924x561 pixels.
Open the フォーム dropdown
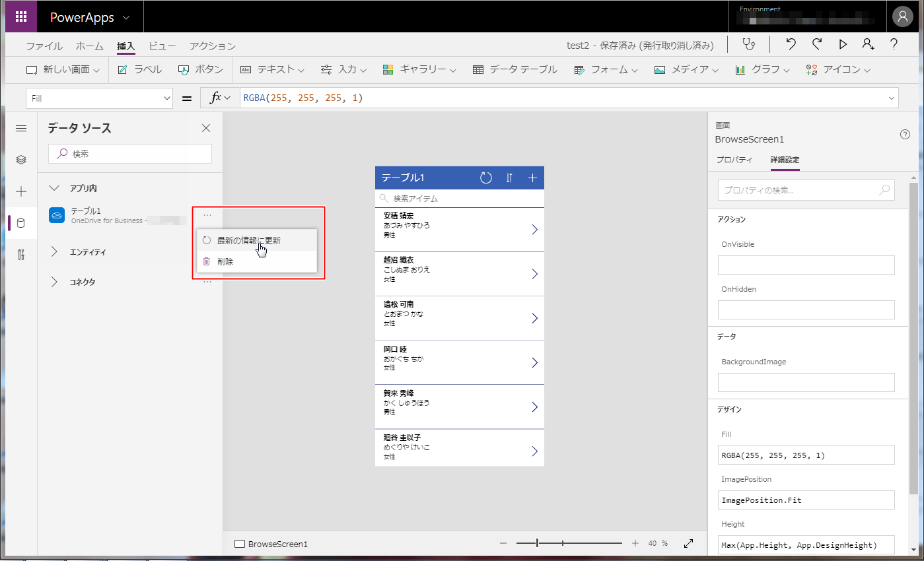[x=606, y=69]
